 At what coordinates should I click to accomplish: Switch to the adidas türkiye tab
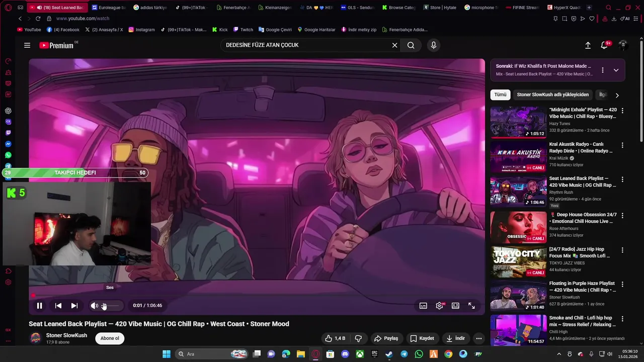coord(149,8)
